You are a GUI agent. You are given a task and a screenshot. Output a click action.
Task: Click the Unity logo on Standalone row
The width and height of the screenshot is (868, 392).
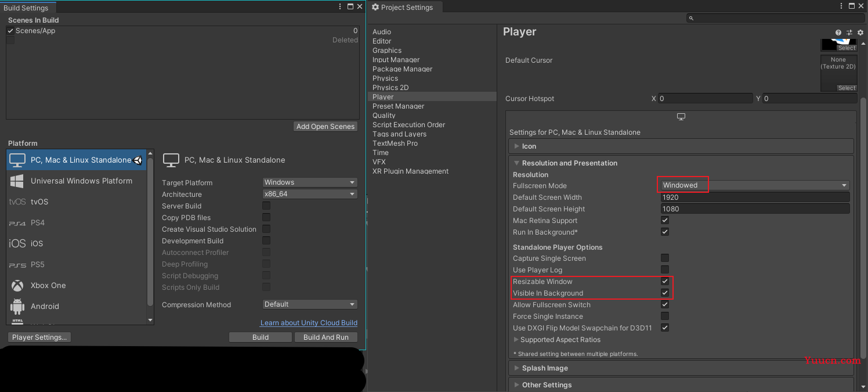coord(138,160)
